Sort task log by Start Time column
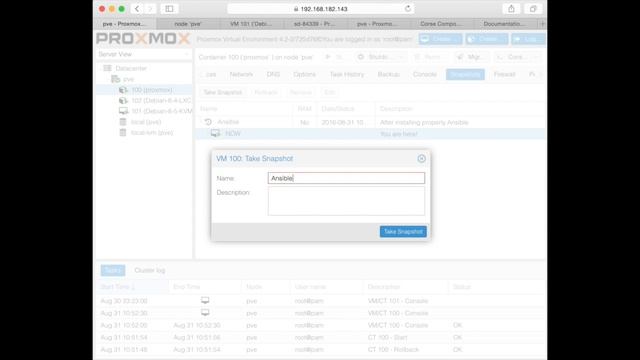This screenshot has width=640, height=360. click(132, 287)
